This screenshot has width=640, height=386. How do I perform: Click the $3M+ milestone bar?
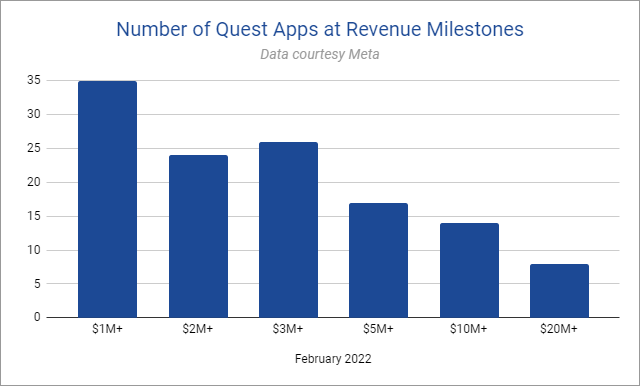pos(289,230)
